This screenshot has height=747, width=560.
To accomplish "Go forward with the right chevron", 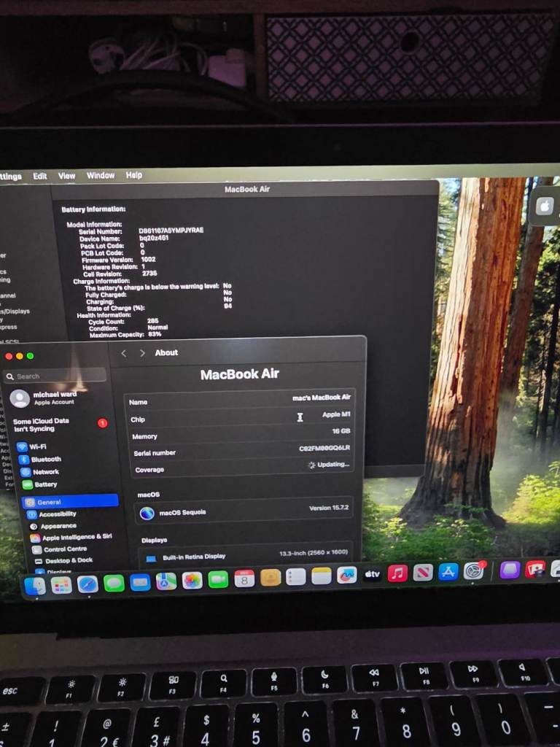I will 142,353.
